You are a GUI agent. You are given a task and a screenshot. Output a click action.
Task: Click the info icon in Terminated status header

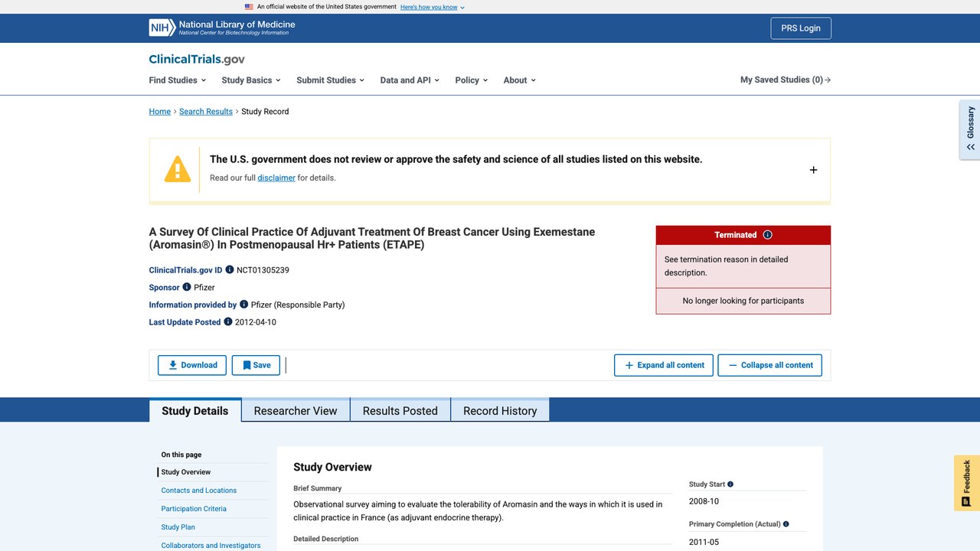pyautogui.click(x=768, y=235)
